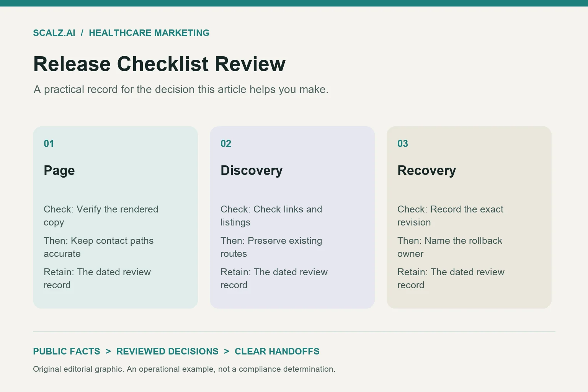Click the Recovery card heading
The height and width of the screenshot is (392, 588).
[427, 170]
